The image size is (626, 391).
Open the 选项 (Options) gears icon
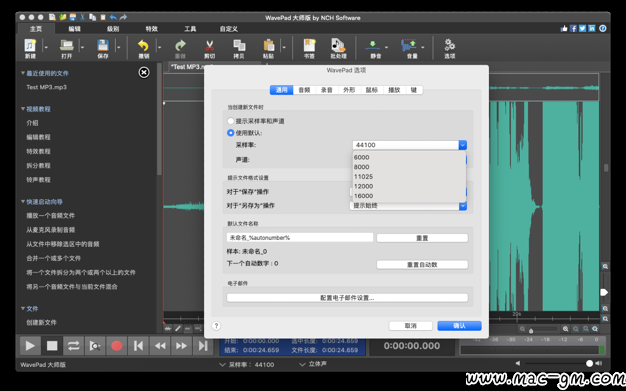pos(450,45)
